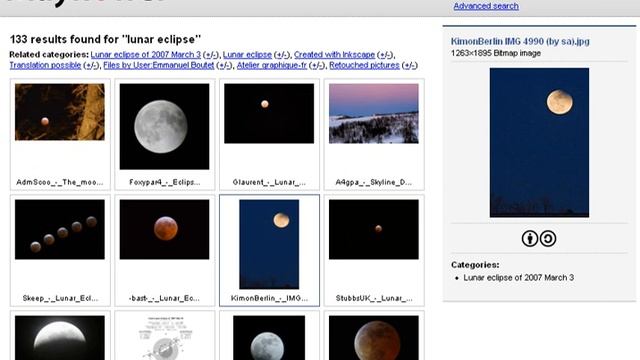Select the A4gpa Skyline thumbnail
Viewport: 640px width, 360px height.
pos(374,113)
